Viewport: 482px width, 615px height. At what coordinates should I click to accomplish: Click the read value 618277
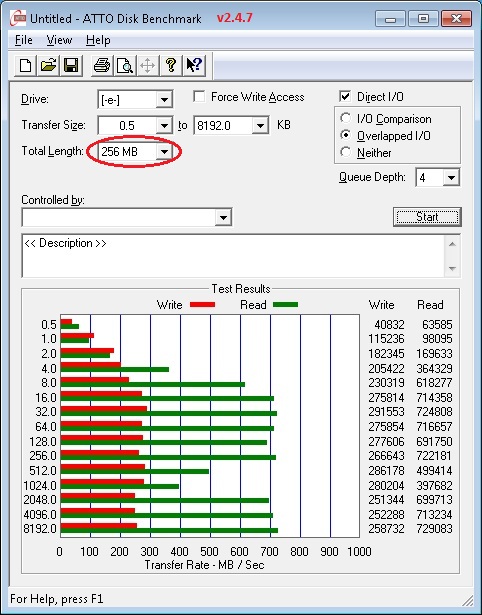click(x=435, y=383)
